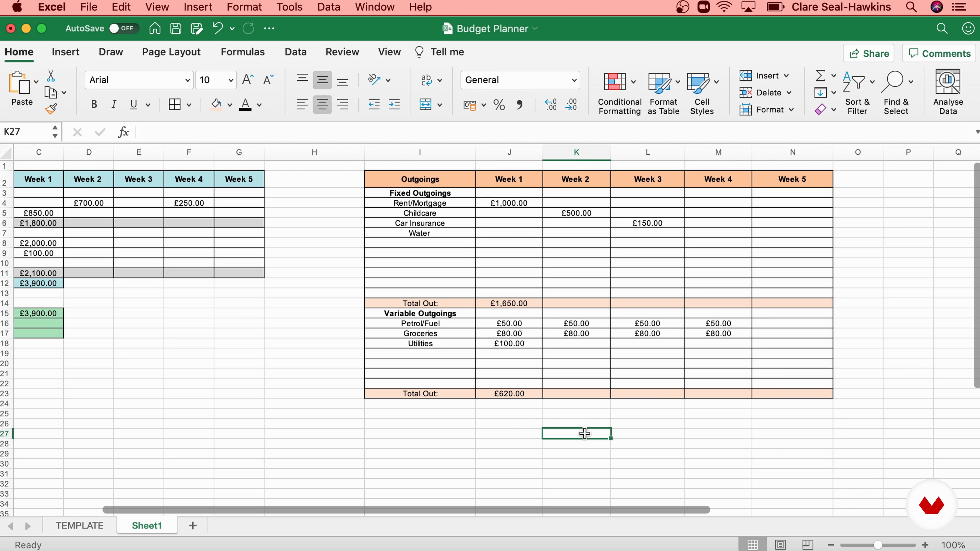Align text right
This screenshot has width=980, height=551.
343,104
